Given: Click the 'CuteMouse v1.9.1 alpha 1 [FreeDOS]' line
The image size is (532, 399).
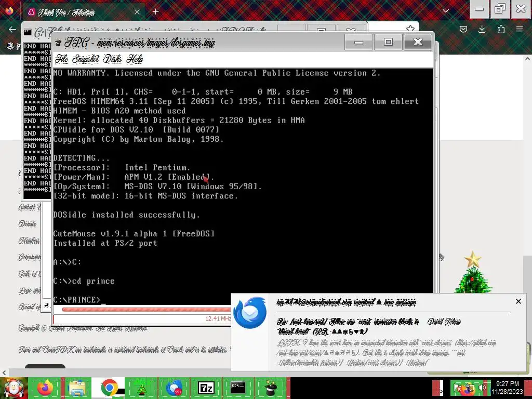Looking at the screenshot, I should point(134,234).
